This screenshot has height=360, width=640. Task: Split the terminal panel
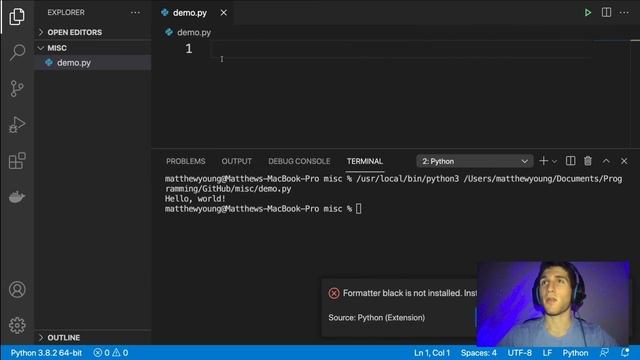tap(571, 161)
